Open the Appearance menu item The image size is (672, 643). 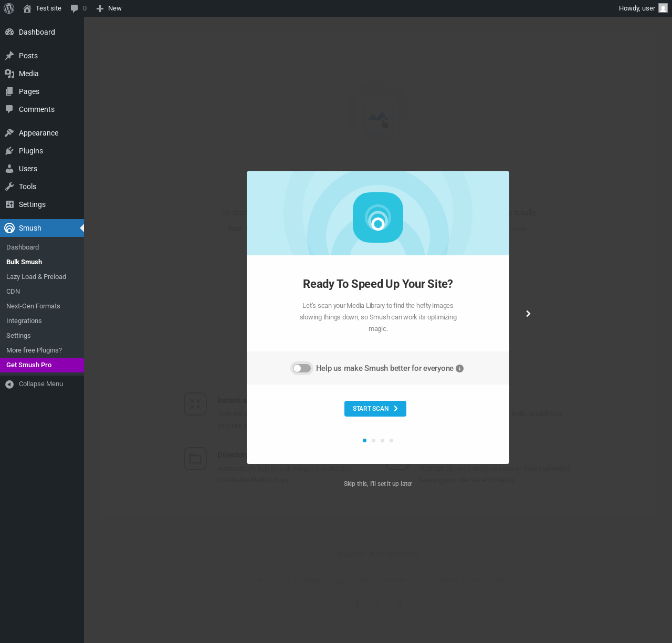[x=42, y=133]
